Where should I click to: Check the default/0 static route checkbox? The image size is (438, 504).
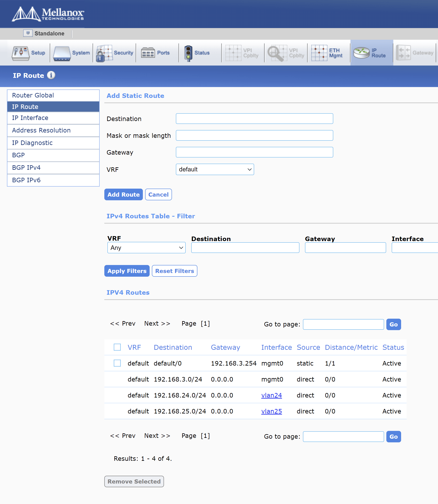pyautogui.click(x=117, y=363)
